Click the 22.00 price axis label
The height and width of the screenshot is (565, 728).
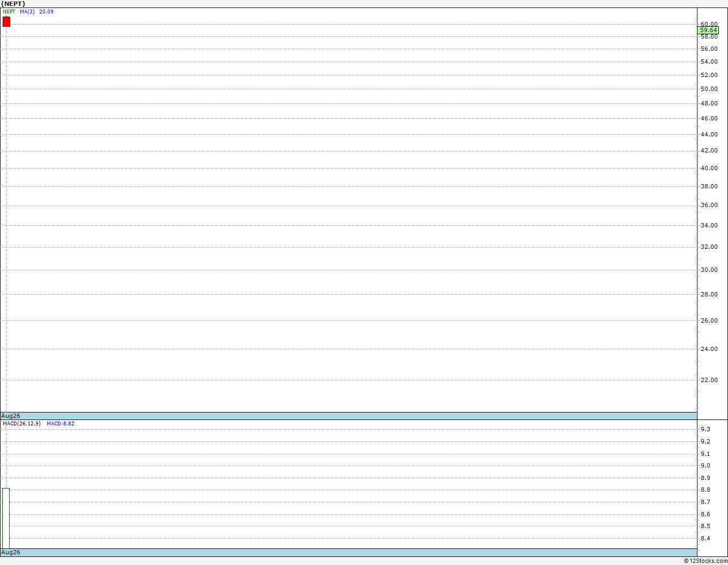pos(709,380)
